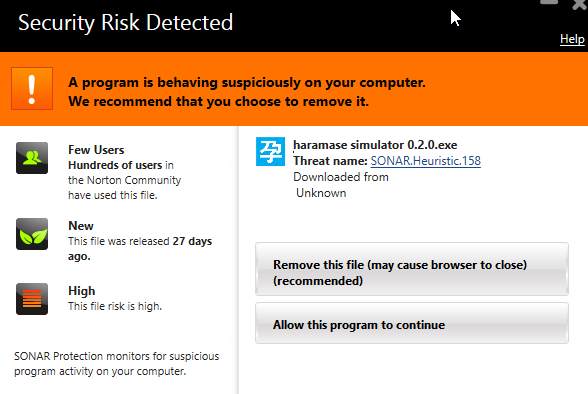Click the green leaf New file icon
Viewport: 588px width, 394px height.
pyautogui.click(x=32, y=234)
